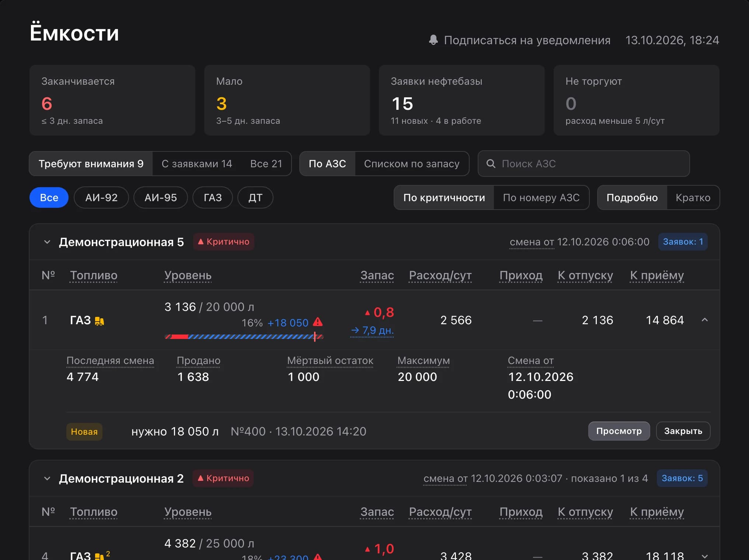Click the Критично badge of Демонстрационная 5
This screenshot has width=749, height=560.
click(224, 242)
